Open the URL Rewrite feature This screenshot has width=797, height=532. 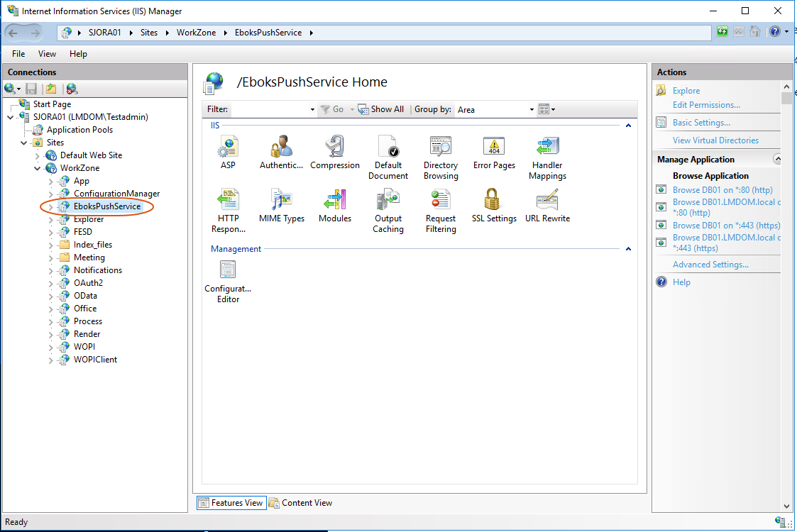coord(547,206)
